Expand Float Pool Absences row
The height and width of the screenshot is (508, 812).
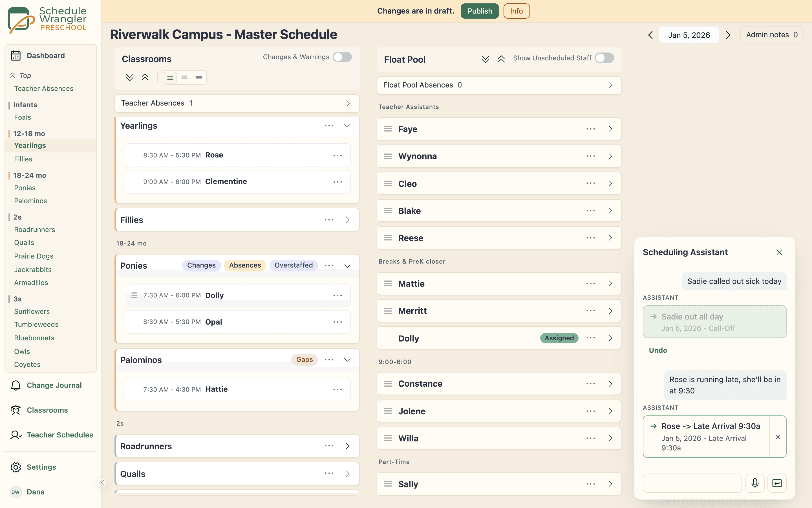[499, 85]
